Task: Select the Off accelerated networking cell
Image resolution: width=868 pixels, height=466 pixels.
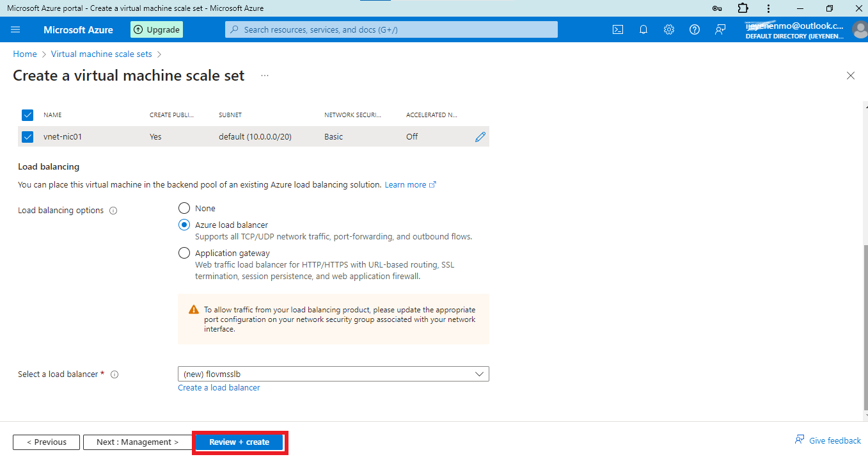Action: tap(412, 137)
